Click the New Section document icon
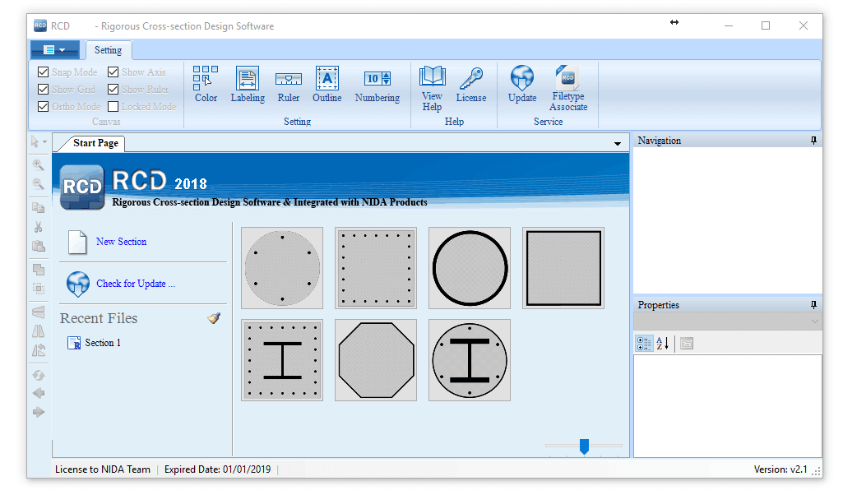This screenshot has width=843, height=504. point(77,243)
